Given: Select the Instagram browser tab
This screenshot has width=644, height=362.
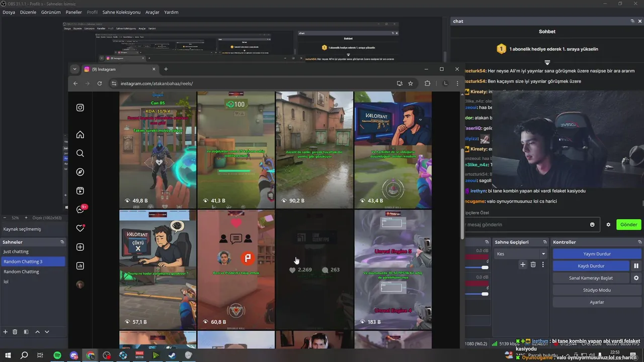Looking at the screenshot, I should click(120, 69).
